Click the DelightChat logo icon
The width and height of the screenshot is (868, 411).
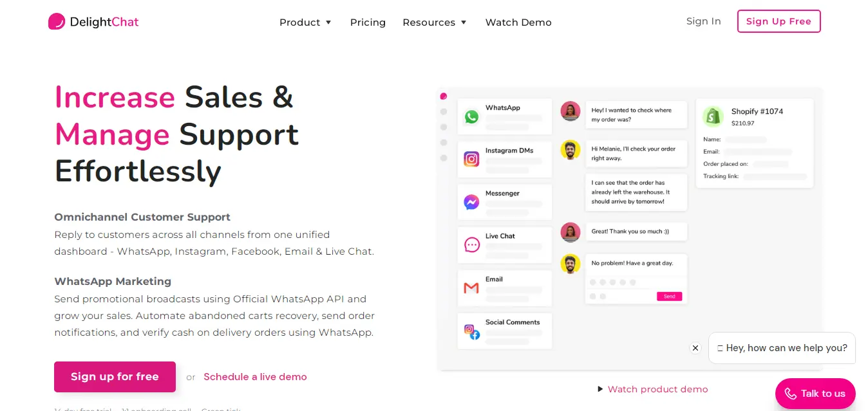pyautogui.click(x=57, y=22)
